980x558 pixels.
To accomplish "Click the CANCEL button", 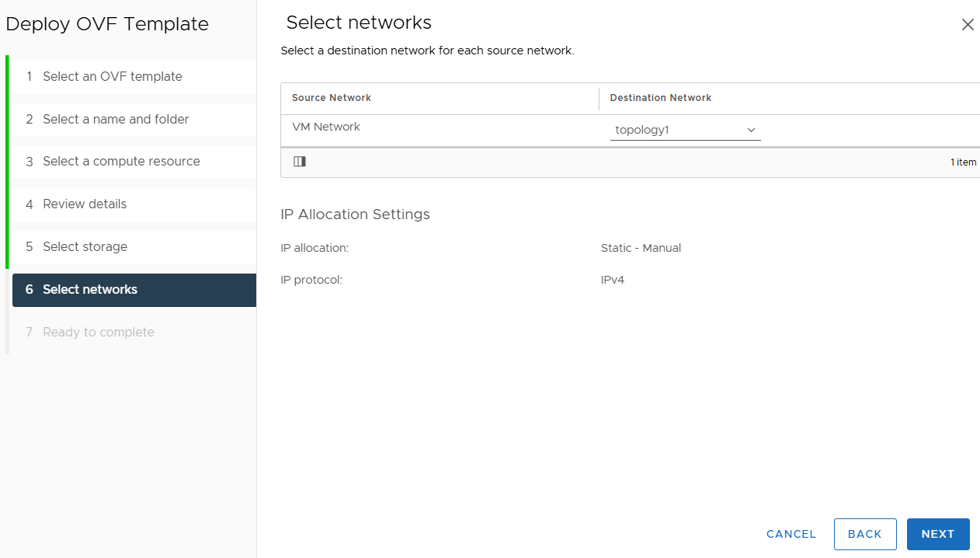I will click(791, 534).
